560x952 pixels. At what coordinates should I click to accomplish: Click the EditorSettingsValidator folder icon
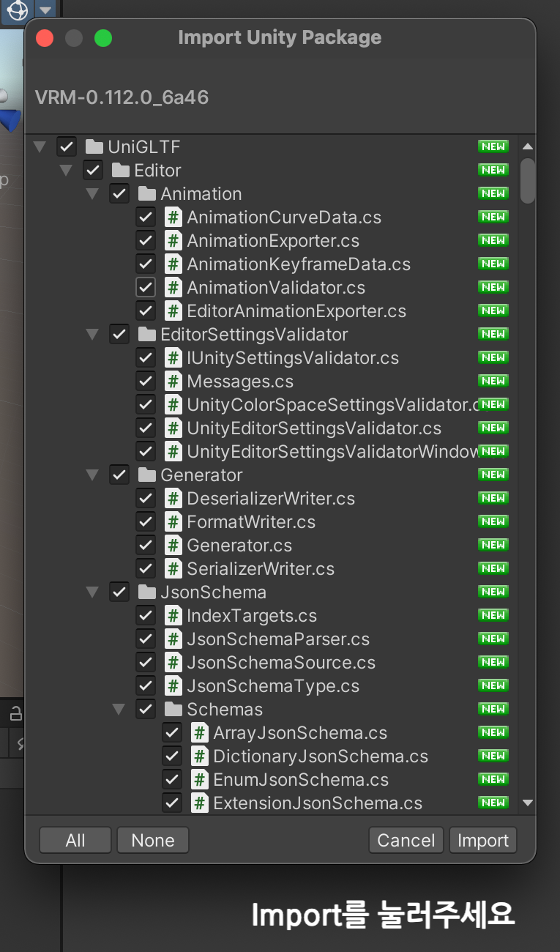tap(147, 335)
